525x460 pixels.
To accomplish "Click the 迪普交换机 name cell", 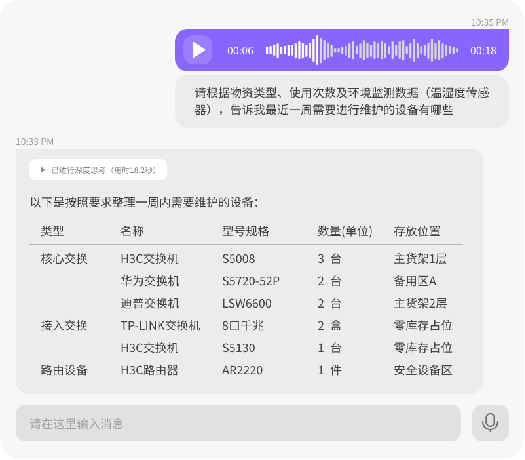I will pyautogui.click(x=150, y=303).
